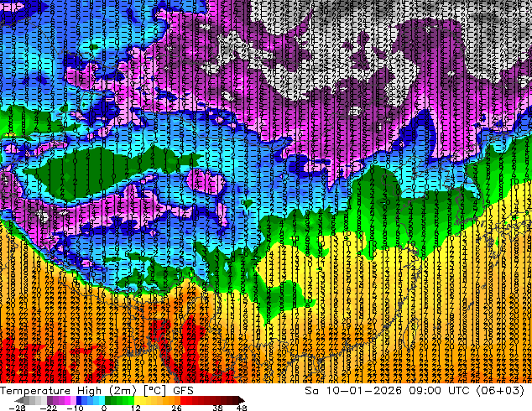Click the '12' legend value
The height and width of the screenshot is (411, 532).
click(136, 408)
